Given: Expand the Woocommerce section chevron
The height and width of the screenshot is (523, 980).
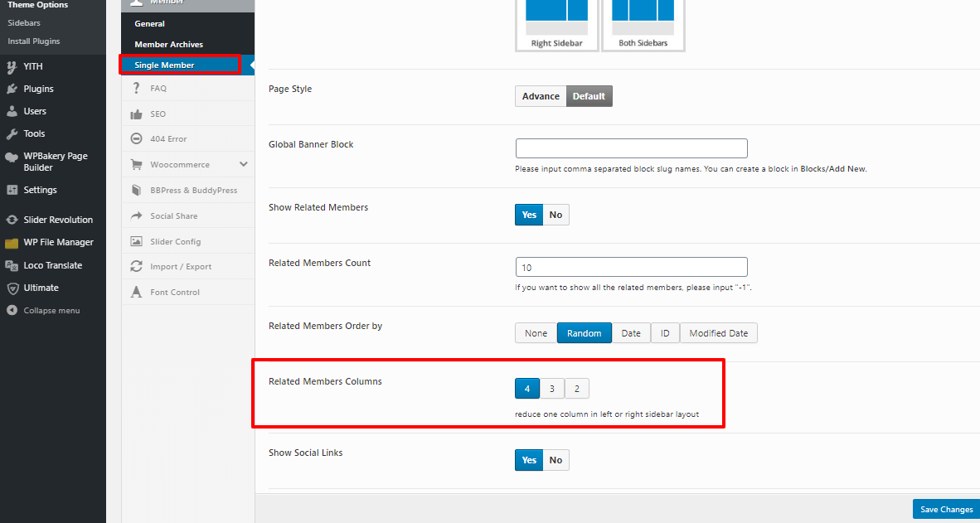Looking at the screenshot, I should click(x=243, y=164).
